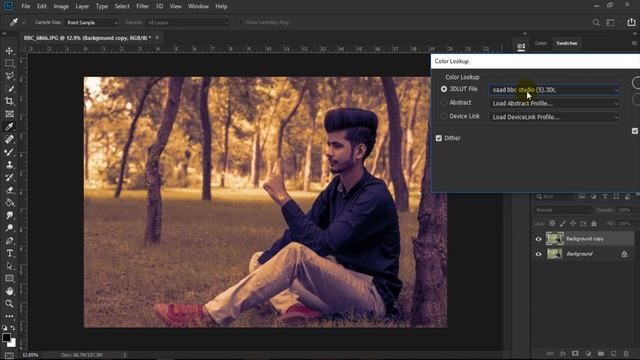Open Load Abstract Profile dropdown

tap(554, 104)
